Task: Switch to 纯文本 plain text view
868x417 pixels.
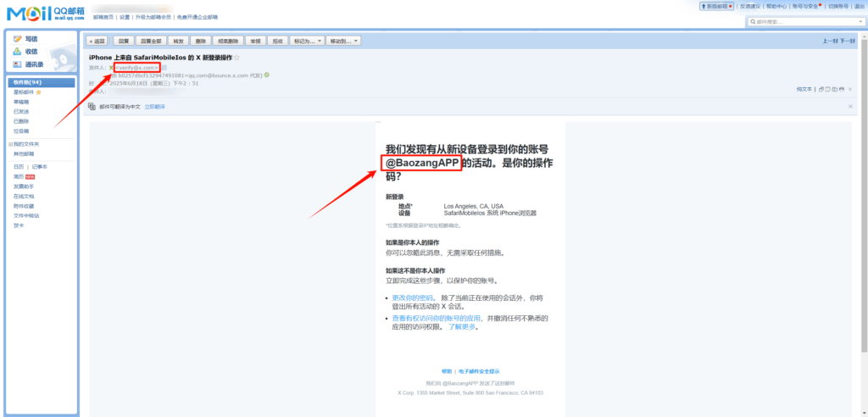Action: [804, 89]
